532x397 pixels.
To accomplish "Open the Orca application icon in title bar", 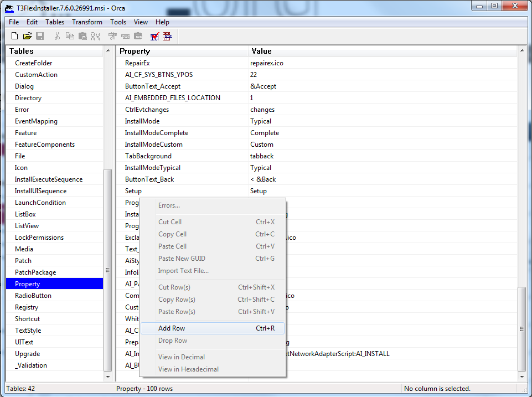I will tap(9, 8).
